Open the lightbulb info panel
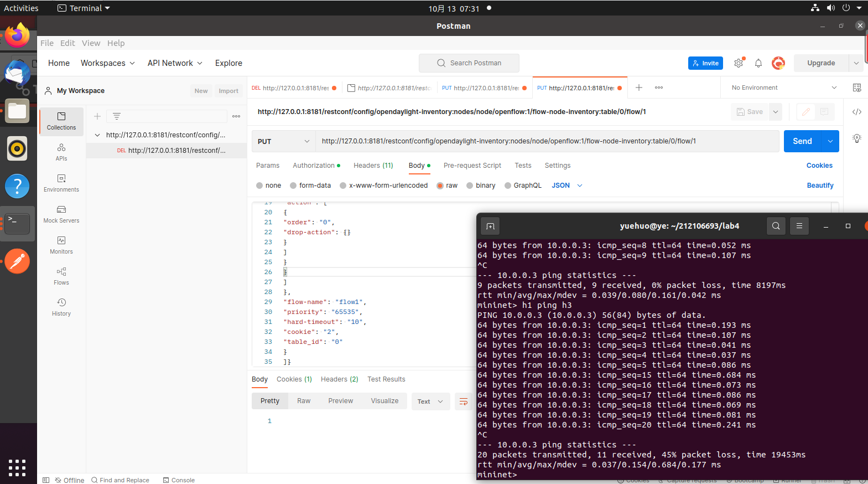The width and height of the screenshot is (868, 484). (x=857, y=138)
